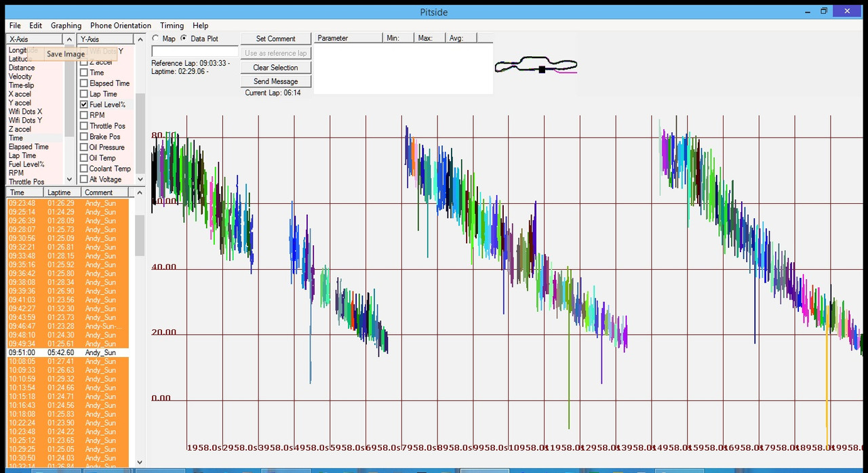Focus the comment text input field
This screenshot has height=473, width=868.
(x=195, y=52)
